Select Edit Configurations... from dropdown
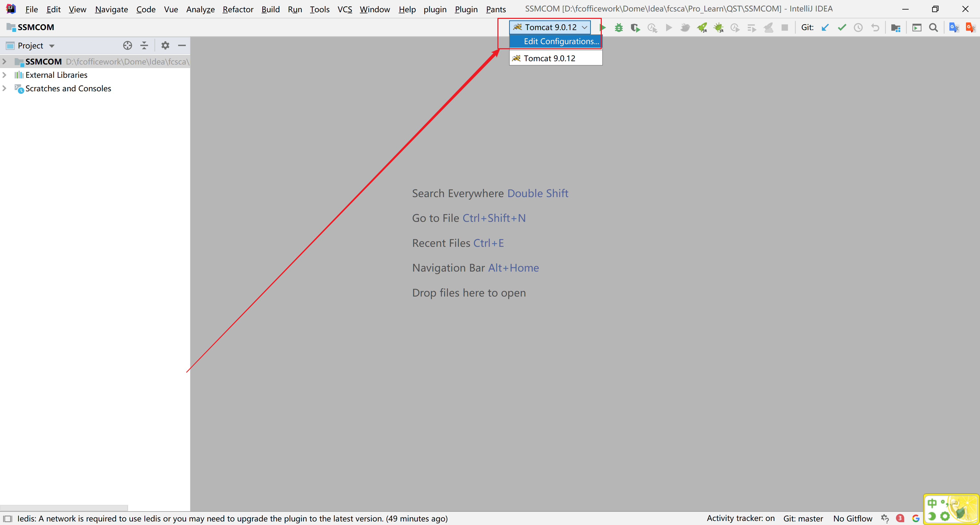This screenshot has height=525, width=980. (x=561, y=41)
